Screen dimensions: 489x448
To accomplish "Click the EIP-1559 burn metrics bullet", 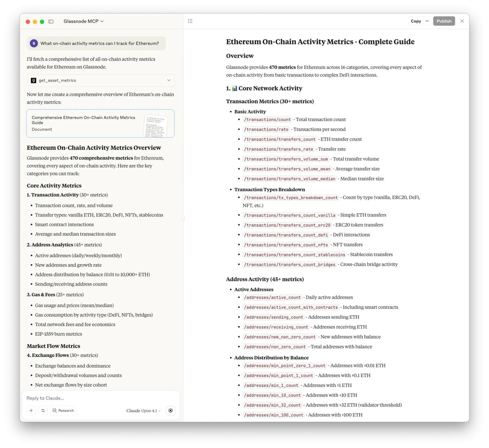I will [58, 334].
